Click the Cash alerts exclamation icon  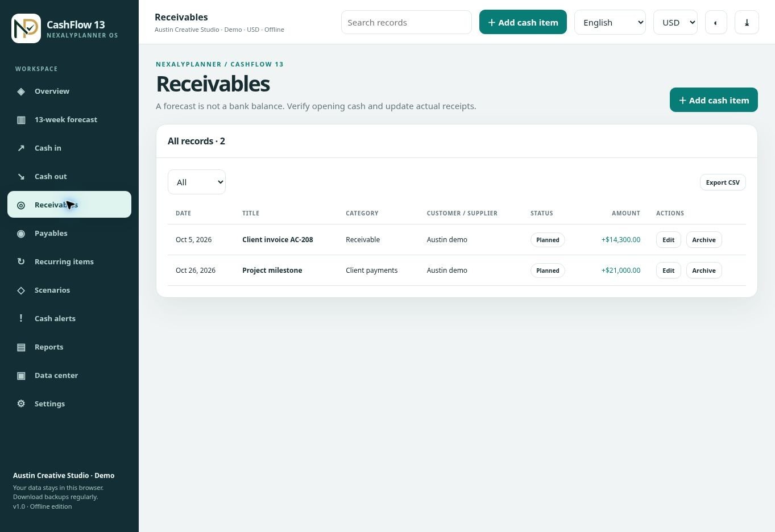point(21,318)
